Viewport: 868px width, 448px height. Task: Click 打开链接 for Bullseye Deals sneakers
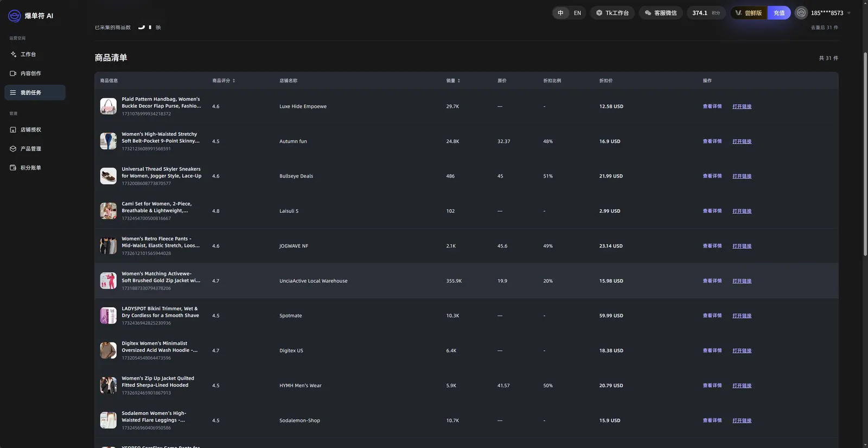click(x=742, y=176)
